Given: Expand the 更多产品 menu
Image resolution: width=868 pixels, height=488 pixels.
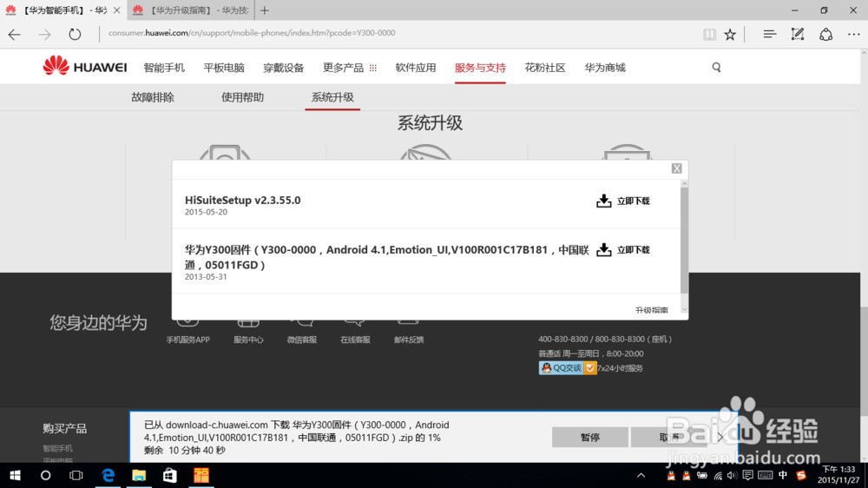Looking at the screenshot, I should point(349,68).
